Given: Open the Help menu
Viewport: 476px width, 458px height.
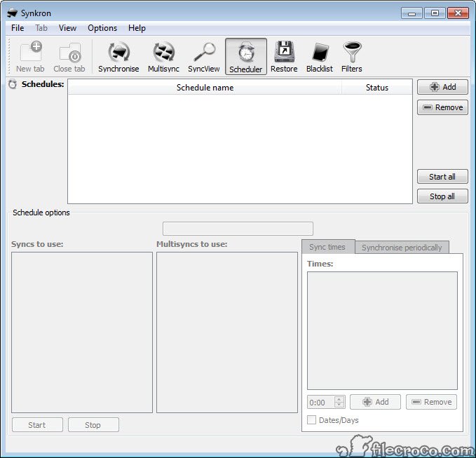Looking at the screenshot, I should 137,28.
